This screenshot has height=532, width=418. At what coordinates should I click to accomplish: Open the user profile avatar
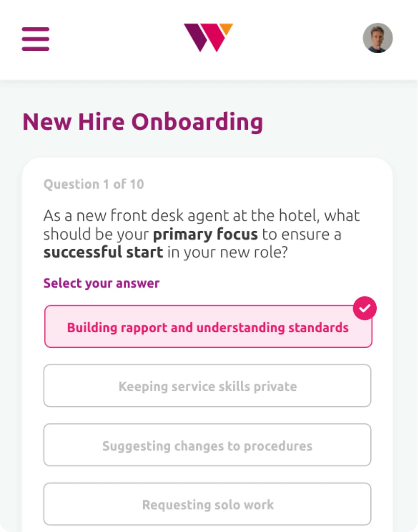(377, 38)
